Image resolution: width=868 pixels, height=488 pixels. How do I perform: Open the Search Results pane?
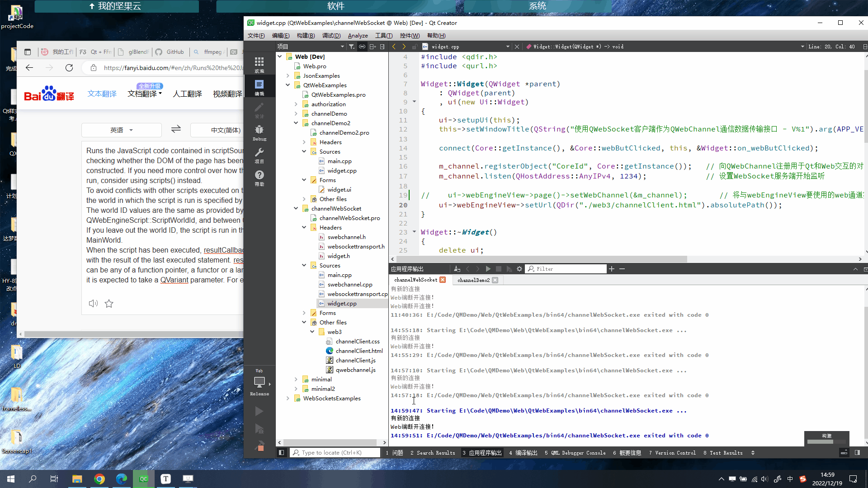point(433,452)
